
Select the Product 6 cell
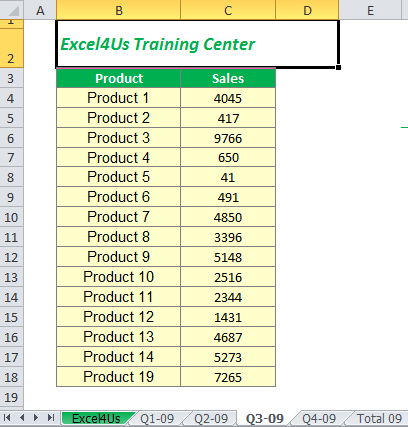[118, 197]
